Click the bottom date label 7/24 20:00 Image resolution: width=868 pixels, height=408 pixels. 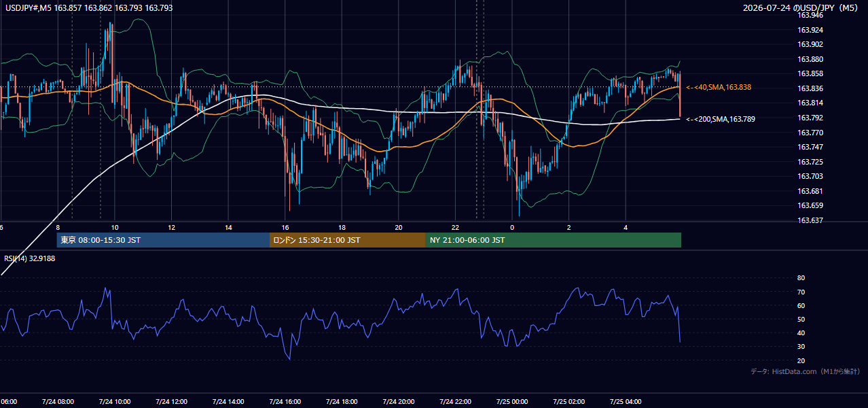(x=398, y=401)
